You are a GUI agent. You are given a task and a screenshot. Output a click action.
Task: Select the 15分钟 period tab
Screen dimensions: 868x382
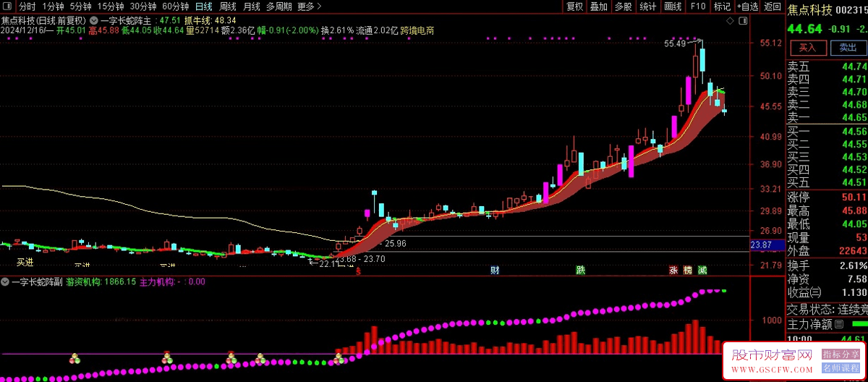click(111, 7)
